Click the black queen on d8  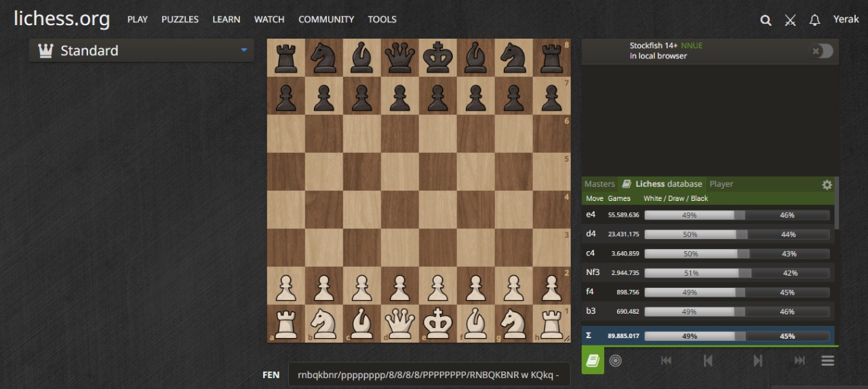tap(400, 58)
